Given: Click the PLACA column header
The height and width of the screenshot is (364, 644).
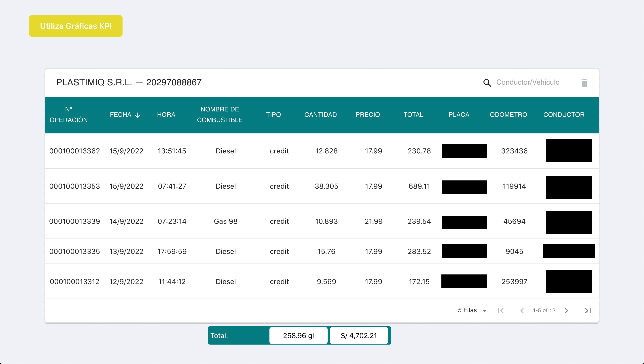Looking at the screenshot, I should click(x=459, y=115).
